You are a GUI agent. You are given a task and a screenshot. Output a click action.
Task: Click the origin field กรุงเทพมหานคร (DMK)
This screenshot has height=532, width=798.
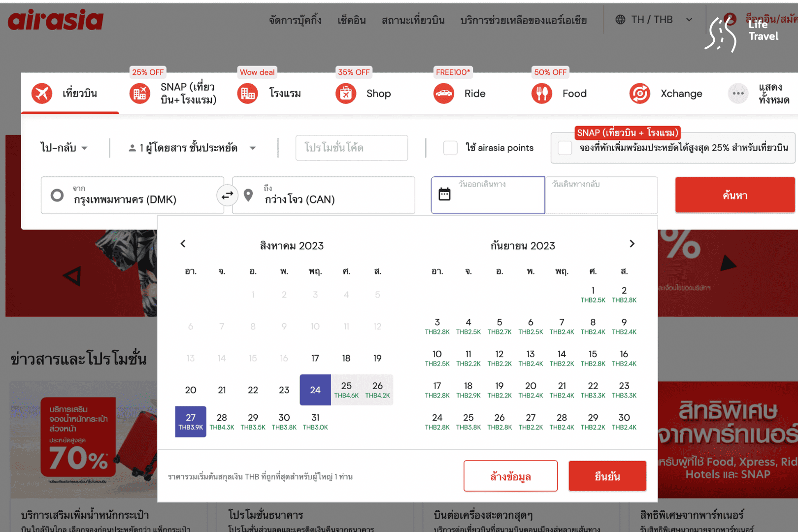point(132,195)
